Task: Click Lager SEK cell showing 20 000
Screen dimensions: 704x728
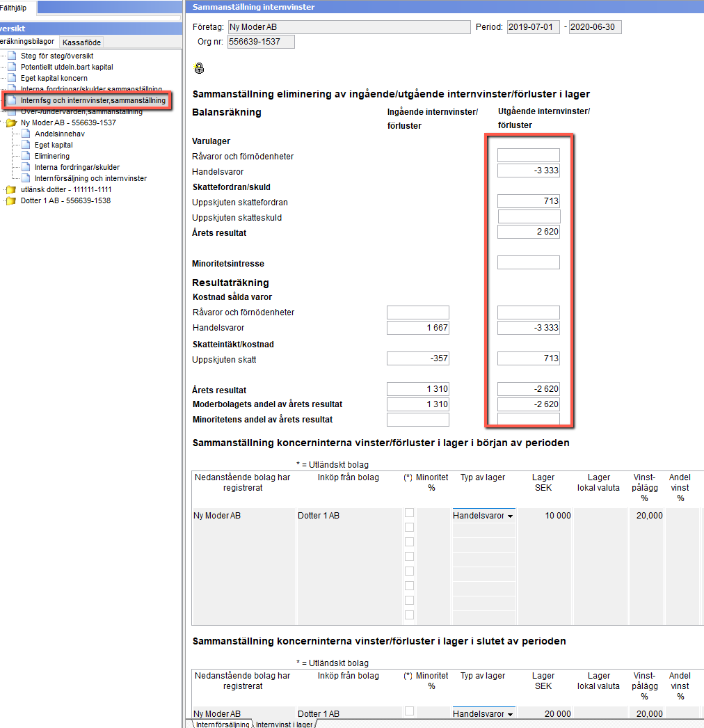Action: pos(545,713)
